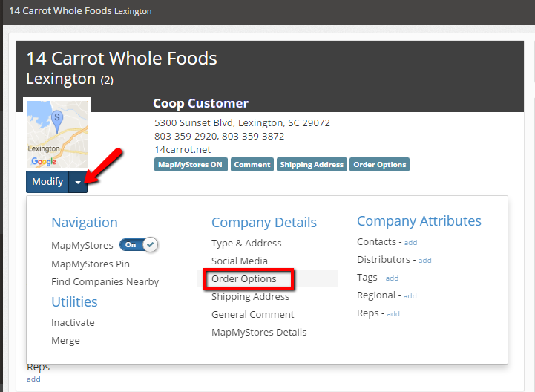Open the Lexington map thumbnail

click(x=57, y=134)
